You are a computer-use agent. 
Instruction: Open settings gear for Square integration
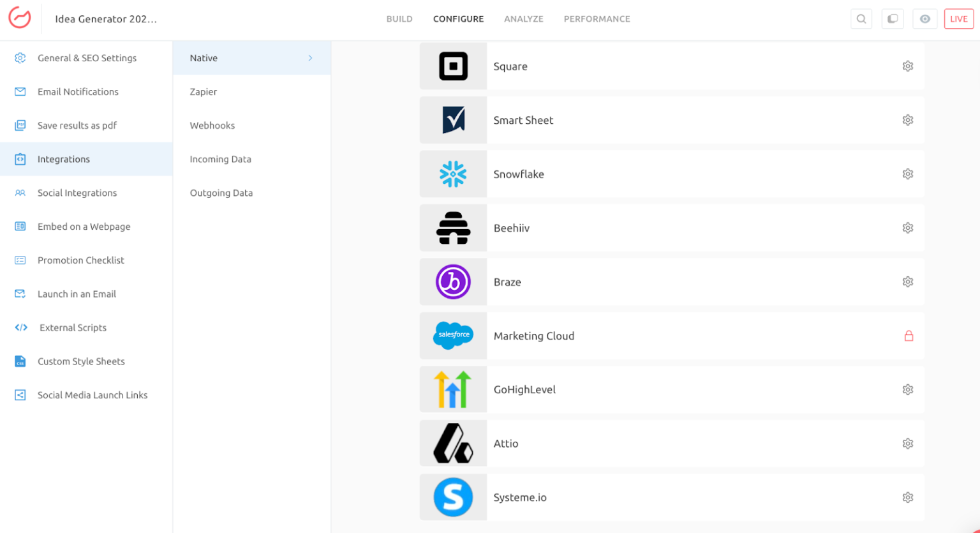(x=907, y=66)
